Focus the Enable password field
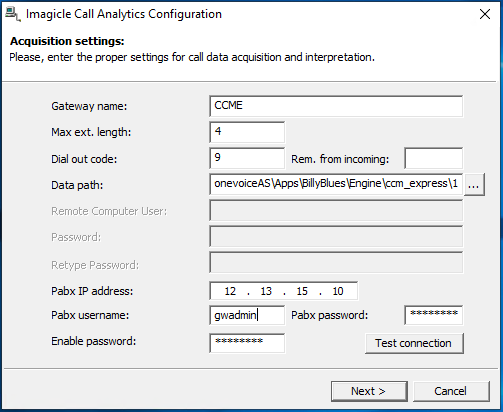 (x=247, y=343)
